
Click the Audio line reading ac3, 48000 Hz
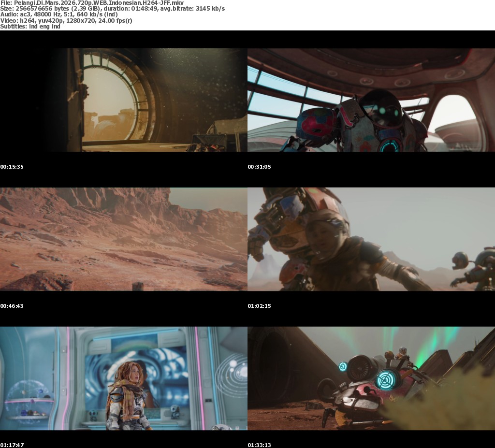[58, 14]
